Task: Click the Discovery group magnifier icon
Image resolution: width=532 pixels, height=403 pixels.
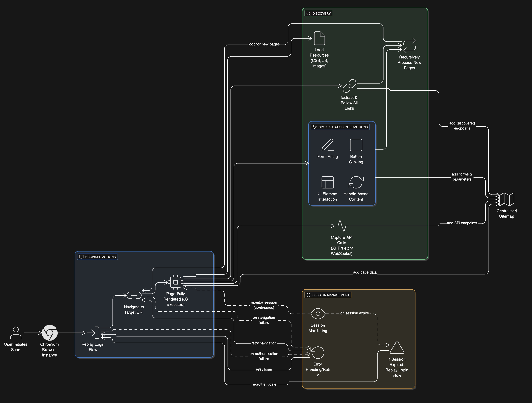Action: pyautogui.click(x=308, y=13)
